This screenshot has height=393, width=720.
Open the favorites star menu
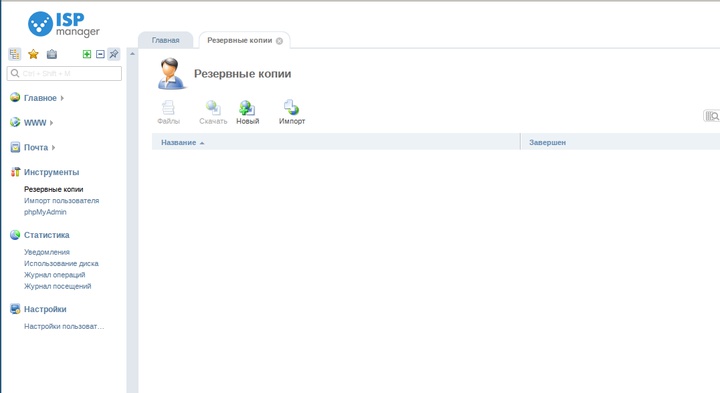pyautogui.click(x=33, y=54)
